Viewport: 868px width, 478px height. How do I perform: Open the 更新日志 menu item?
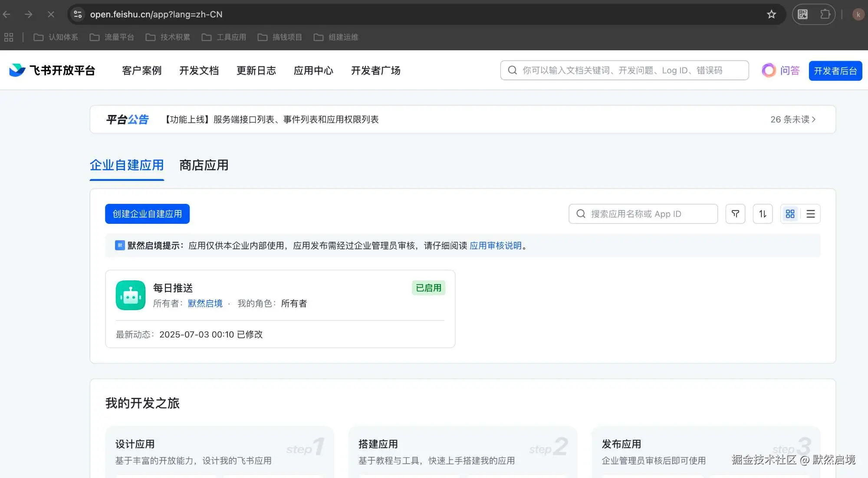click(x=256, y=70)
